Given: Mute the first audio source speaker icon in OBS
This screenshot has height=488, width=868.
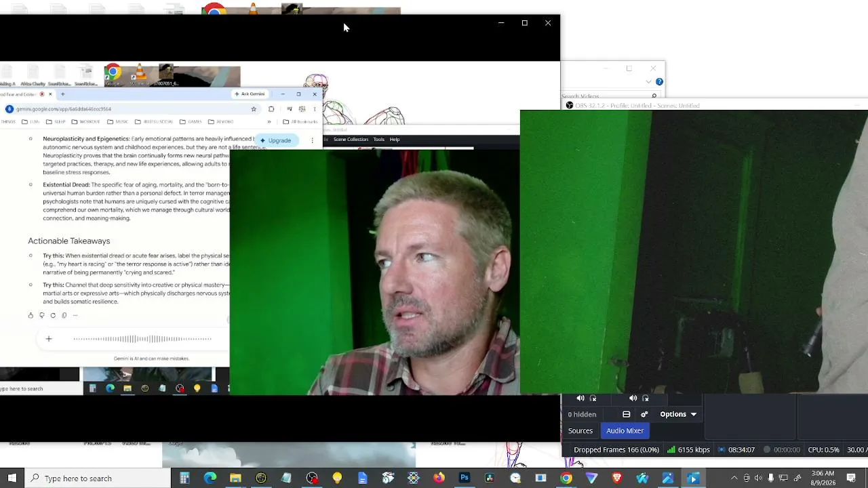Looking at the screenshot, I should pyautogui.click(x=580, y=399).
